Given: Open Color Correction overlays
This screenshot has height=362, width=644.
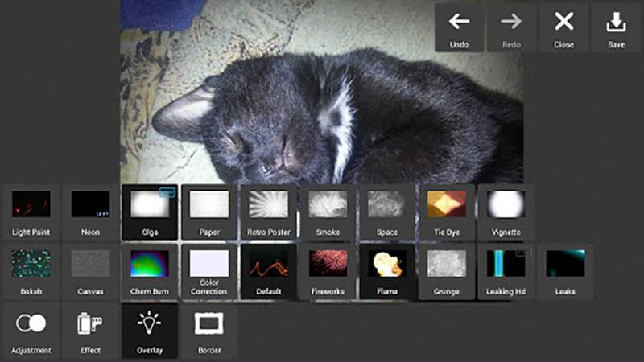Looking at the screenshot, I should click(x=209, y=271).
